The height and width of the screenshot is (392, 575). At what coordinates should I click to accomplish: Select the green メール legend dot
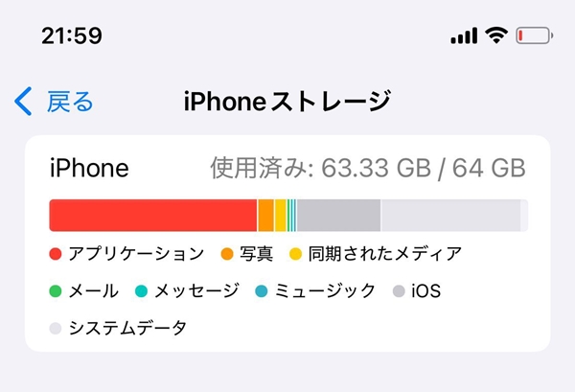pyautogui.click(x=56, y=291)
